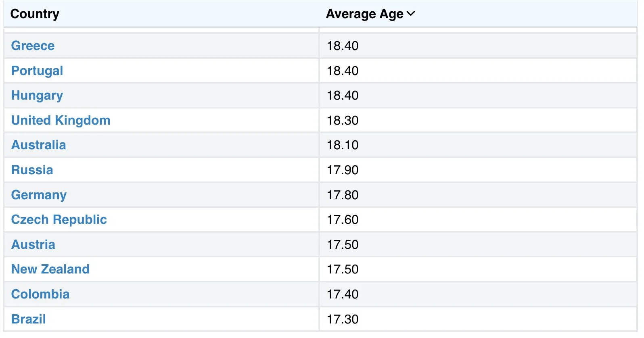
Task: Go to the Russia page link
Action: point(32,170)
